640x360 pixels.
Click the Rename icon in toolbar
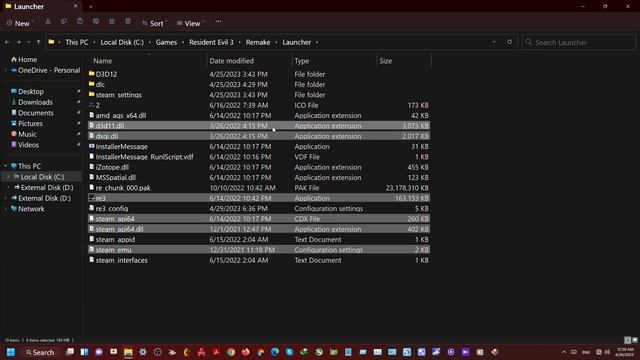pyautogui.click(x=96, y=22)
